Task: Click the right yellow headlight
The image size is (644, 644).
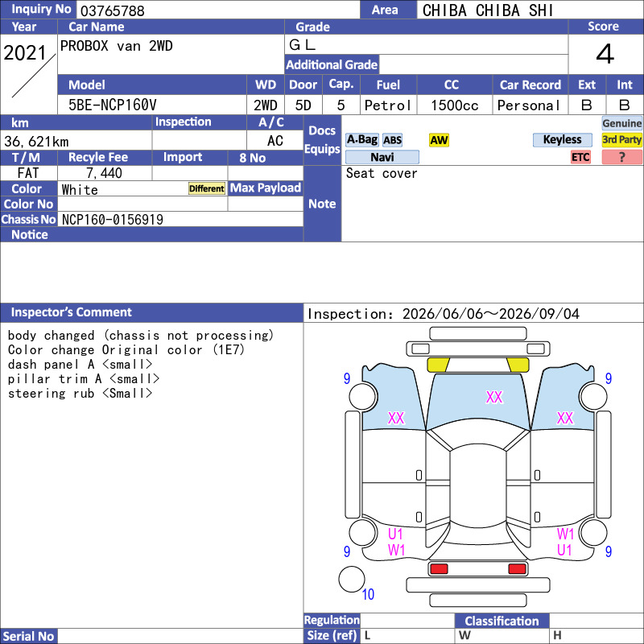Action: click(x=518, y=365)
